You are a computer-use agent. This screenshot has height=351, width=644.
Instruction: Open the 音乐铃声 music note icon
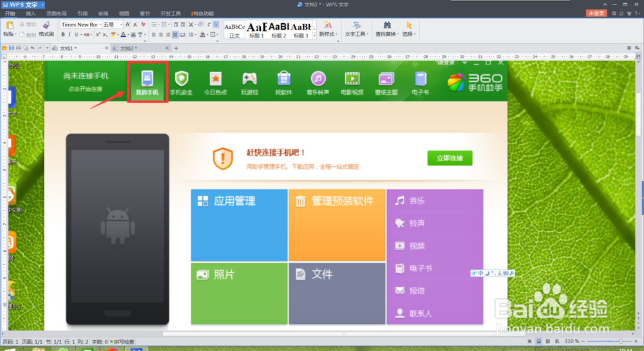coord(318,78)
